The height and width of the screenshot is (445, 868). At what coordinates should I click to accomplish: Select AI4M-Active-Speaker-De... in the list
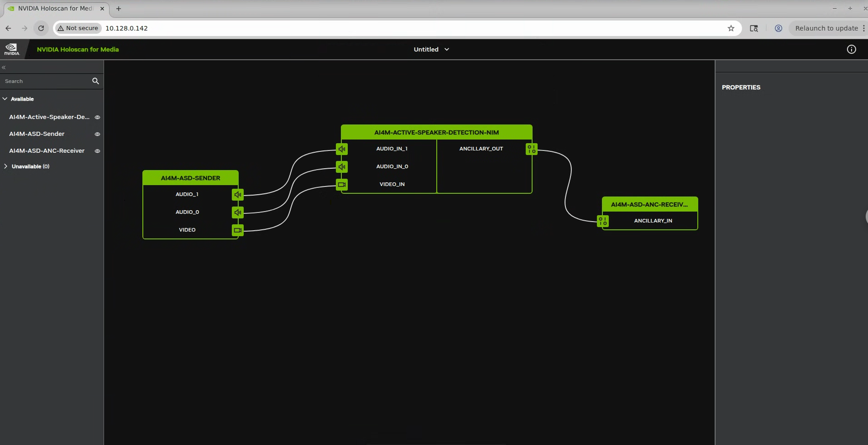(49, 117)
